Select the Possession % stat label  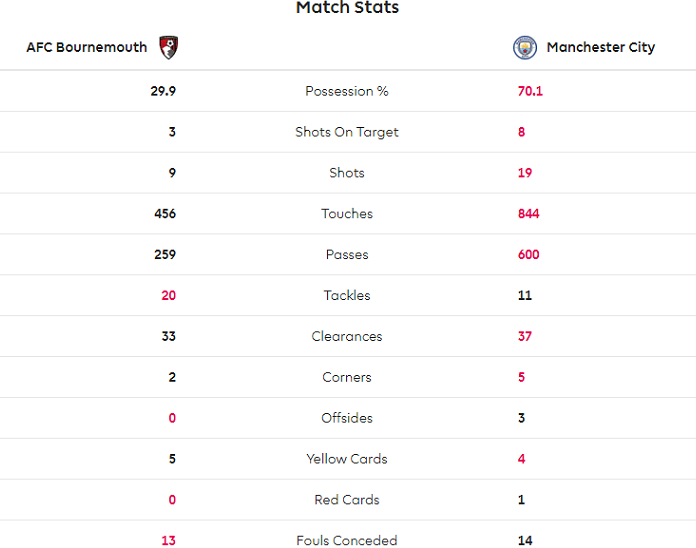tap(347, 91)
